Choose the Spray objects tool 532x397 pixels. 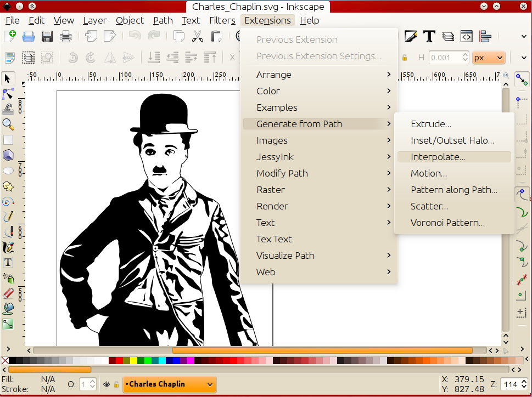click(x=8, y=278)
